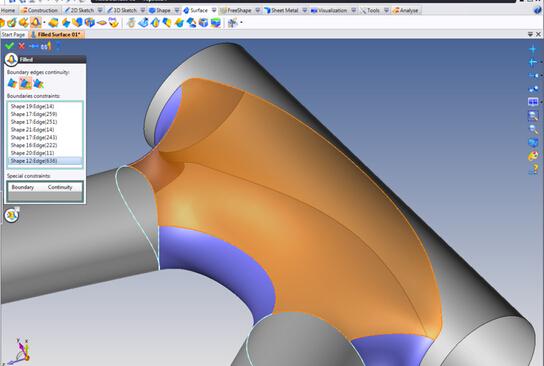
Task: Click the magnifier zoom icon in right sidebar
Action: coord(533,116)
